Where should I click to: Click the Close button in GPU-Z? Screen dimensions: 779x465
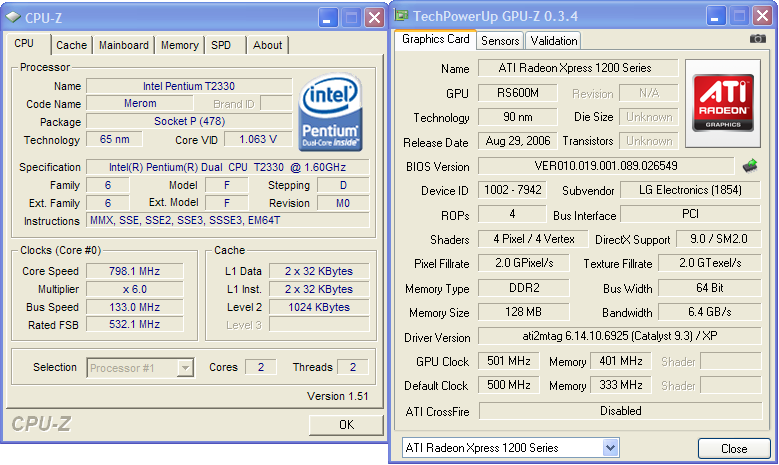pos(734,449)
